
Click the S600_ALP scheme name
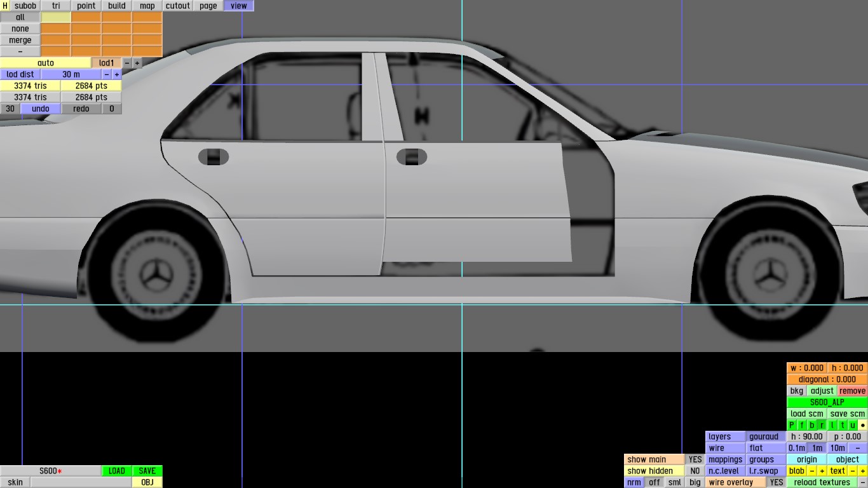tap(827, 402)
